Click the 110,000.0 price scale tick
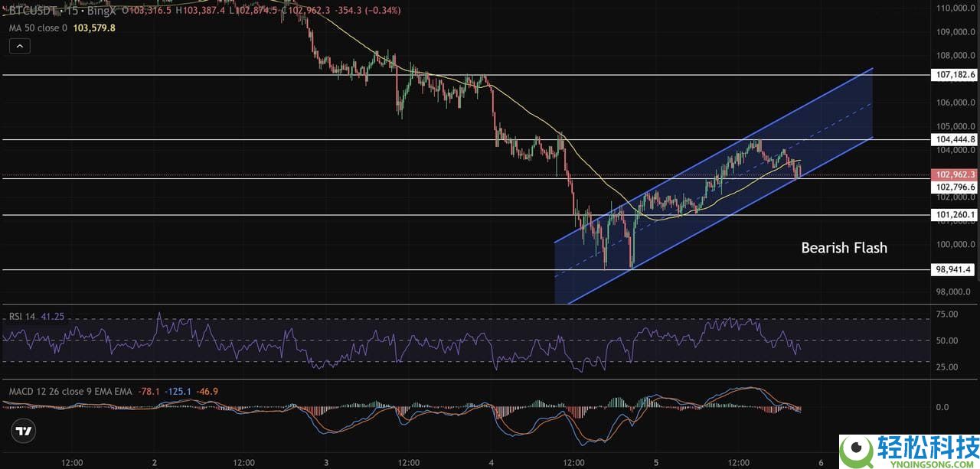 tap(954, 8)
